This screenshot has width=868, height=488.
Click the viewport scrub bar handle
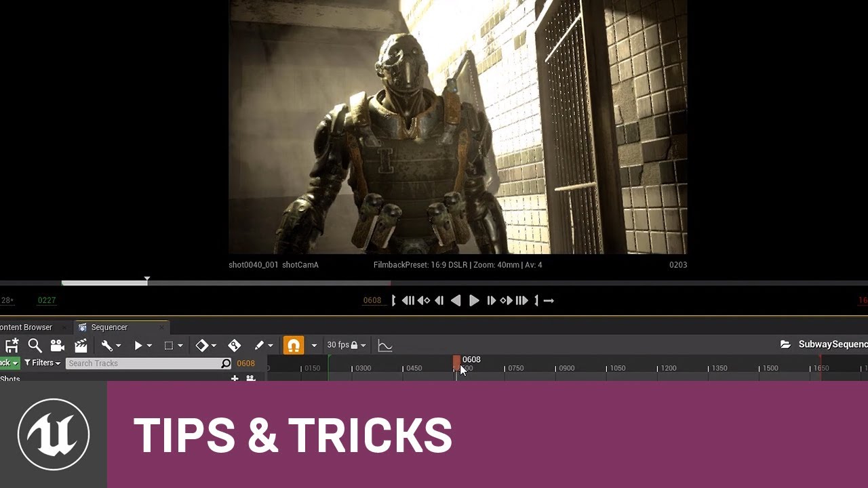(146, 280)
